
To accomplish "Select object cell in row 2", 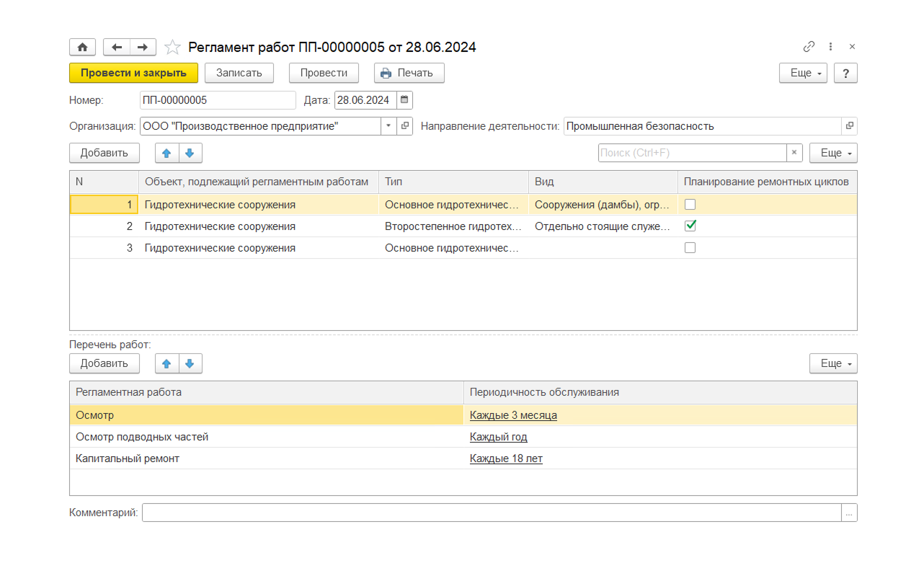I will [x=258, y=226].
